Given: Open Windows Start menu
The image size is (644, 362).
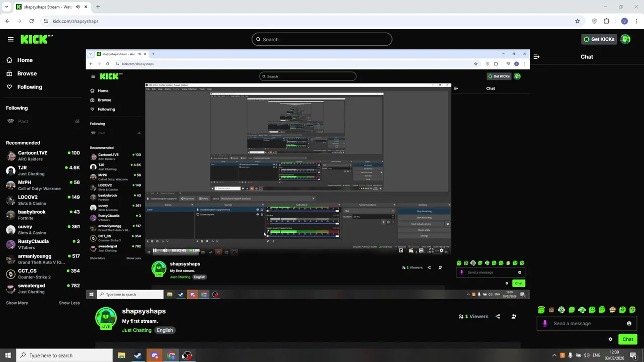Looking at the screenshot, I should (8, 355).
